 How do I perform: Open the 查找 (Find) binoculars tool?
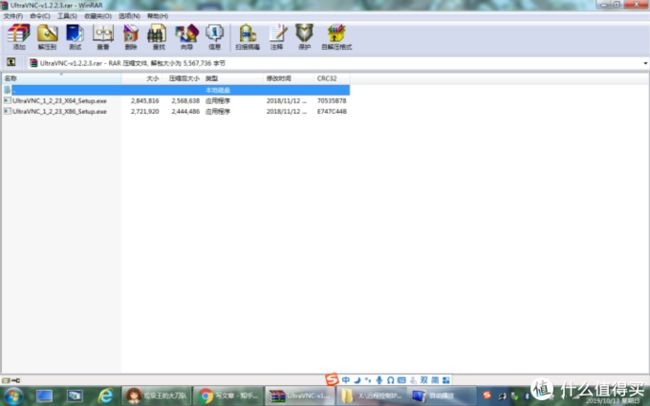[158, 36]
